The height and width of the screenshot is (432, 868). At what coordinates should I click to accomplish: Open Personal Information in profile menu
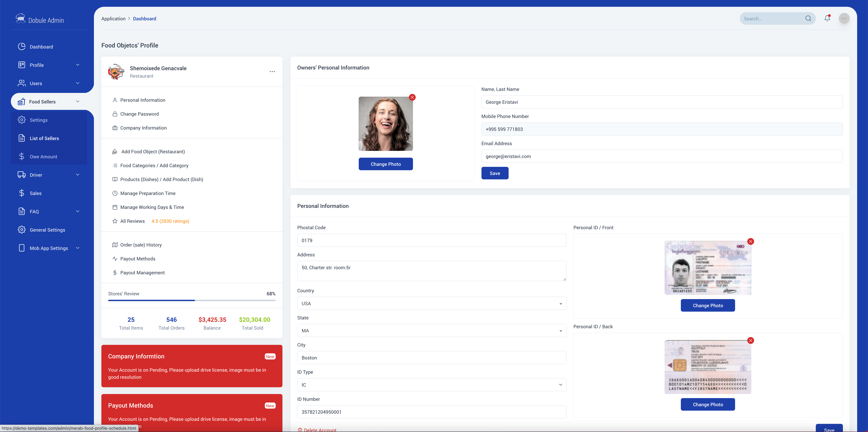[143, 100]
